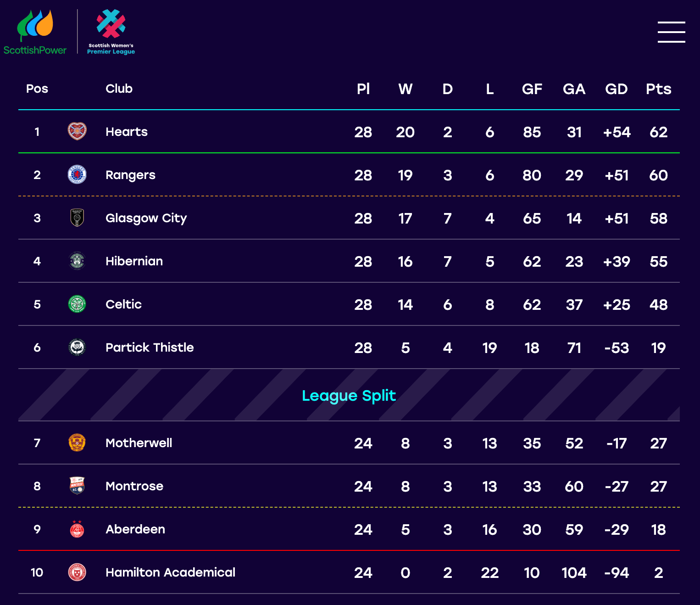Click the Hearts club crest
This screenshot has width=700, height=605.
pyautogui.click(x=77, y=131)
